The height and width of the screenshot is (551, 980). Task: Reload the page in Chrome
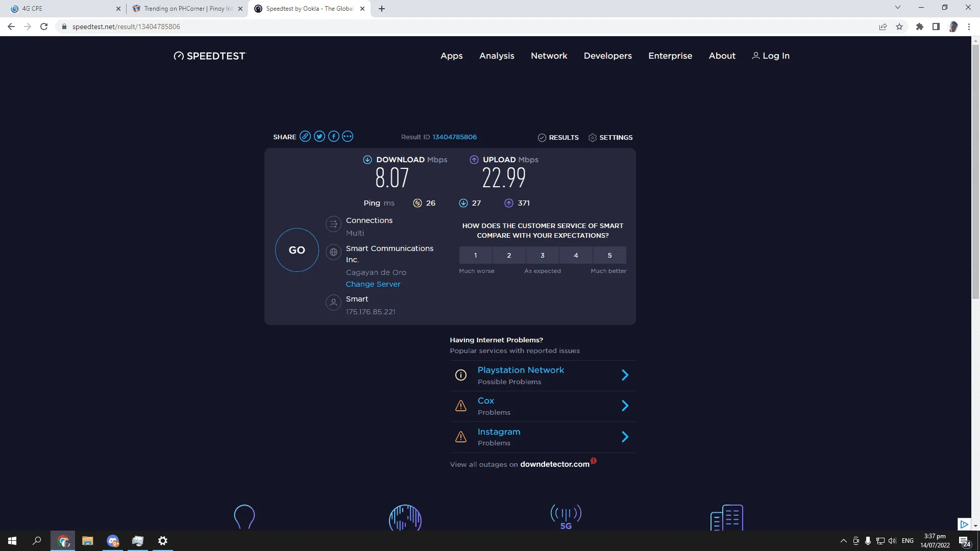tap(44, 27)
